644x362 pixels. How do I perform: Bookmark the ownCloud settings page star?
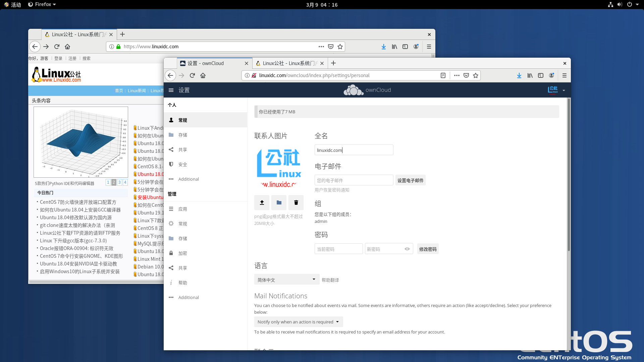coord(475,75)
